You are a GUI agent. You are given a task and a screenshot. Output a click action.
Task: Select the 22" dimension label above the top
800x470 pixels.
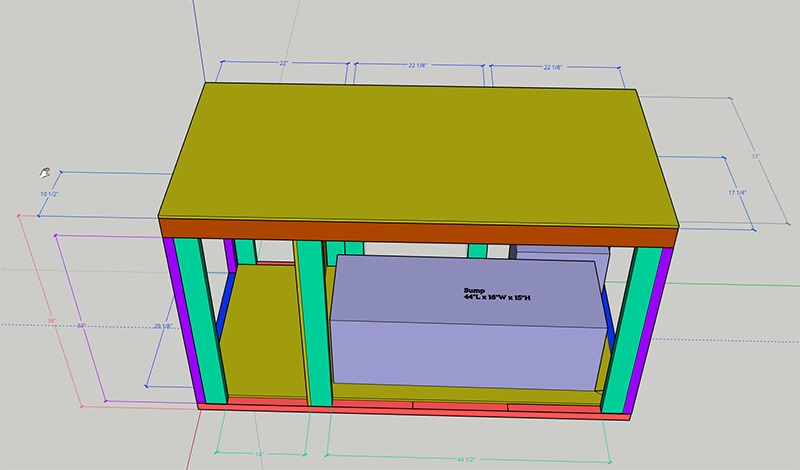pyautogui.click(x=284, y=63)
